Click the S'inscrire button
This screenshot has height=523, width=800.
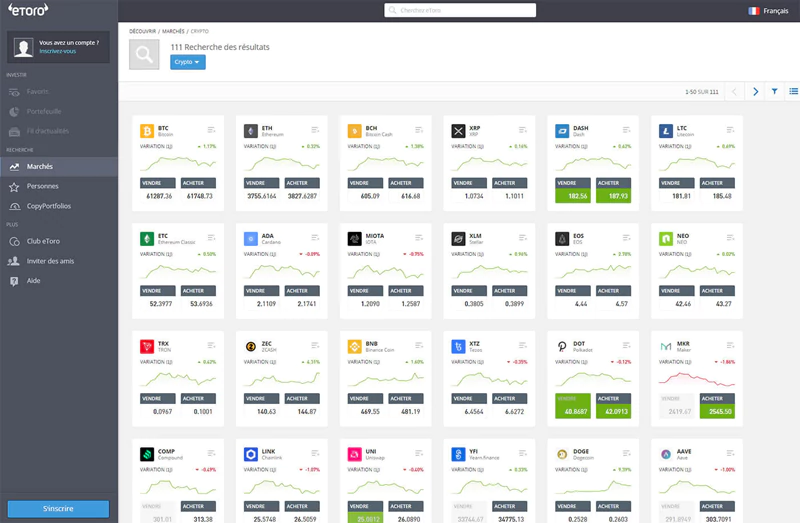point(58,509)
